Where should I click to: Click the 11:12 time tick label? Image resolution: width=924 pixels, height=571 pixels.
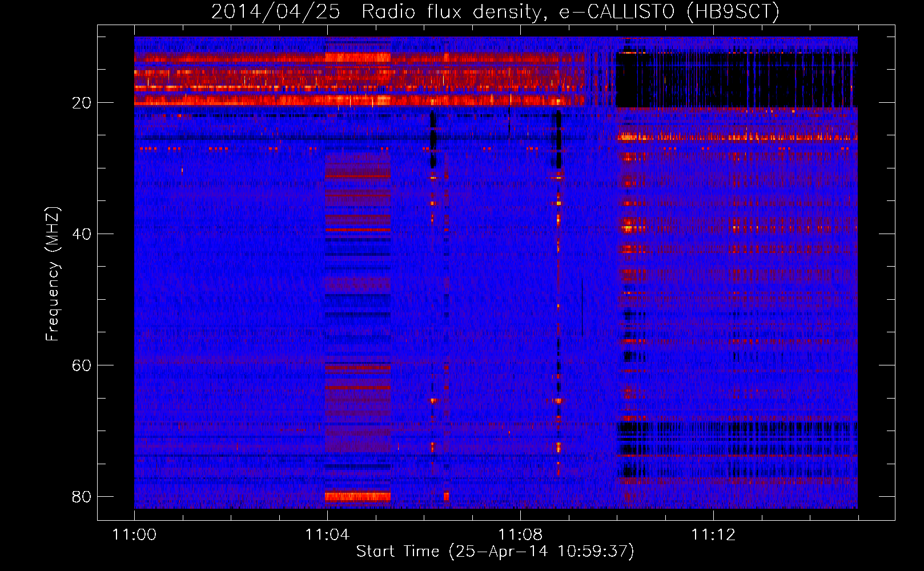pos(713,535)
